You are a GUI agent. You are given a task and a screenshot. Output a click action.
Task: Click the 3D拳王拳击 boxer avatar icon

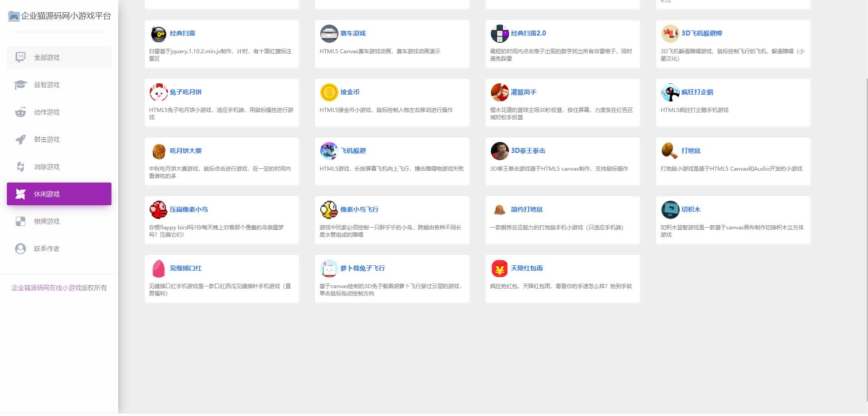pos(500,152)
